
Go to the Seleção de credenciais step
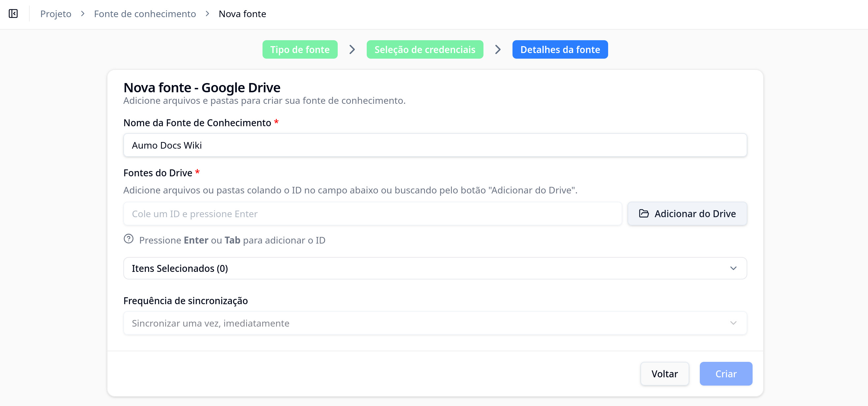click(424, 49)
